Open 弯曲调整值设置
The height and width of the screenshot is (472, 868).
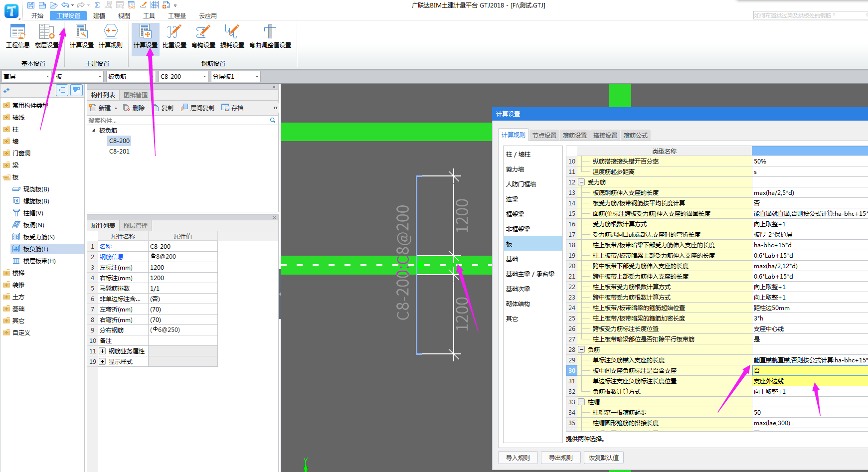pyautogui.click(x=270, y=36)
